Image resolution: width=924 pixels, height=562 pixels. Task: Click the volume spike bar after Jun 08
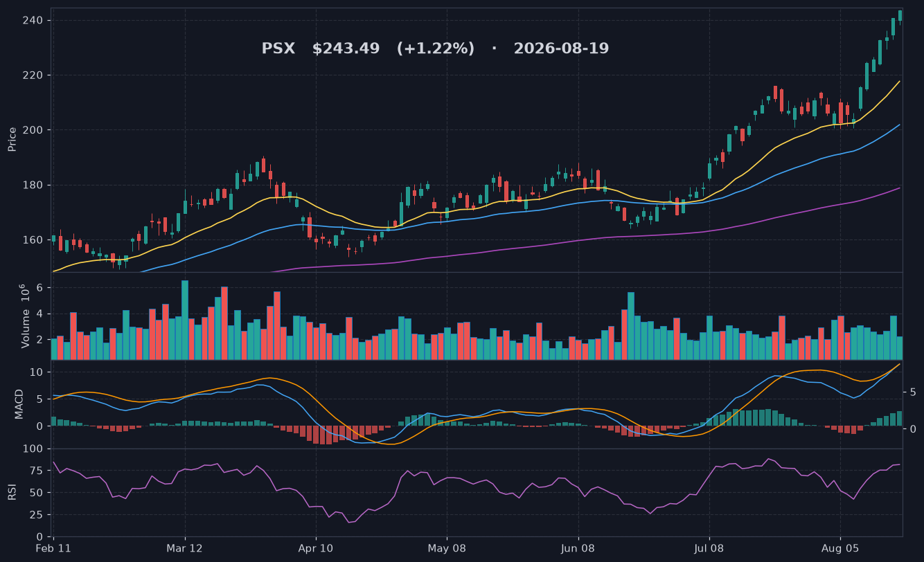(x=631, y=326)
